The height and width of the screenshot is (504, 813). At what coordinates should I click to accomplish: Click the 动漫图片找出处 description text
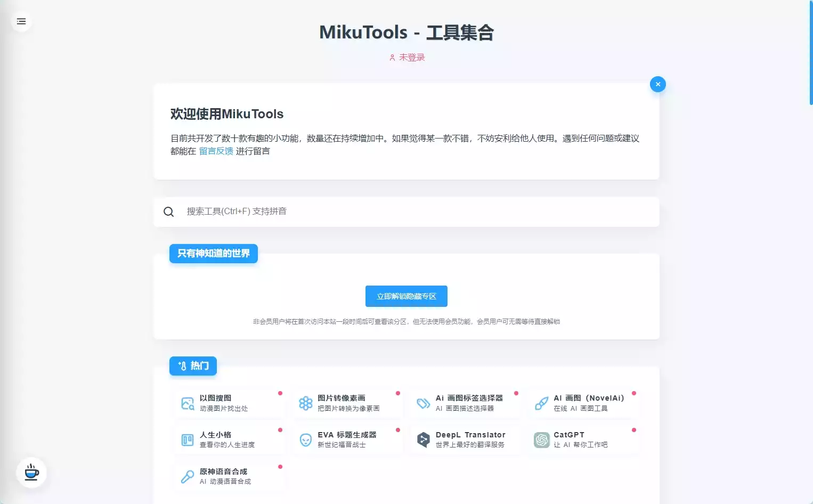tap(224, 409)
